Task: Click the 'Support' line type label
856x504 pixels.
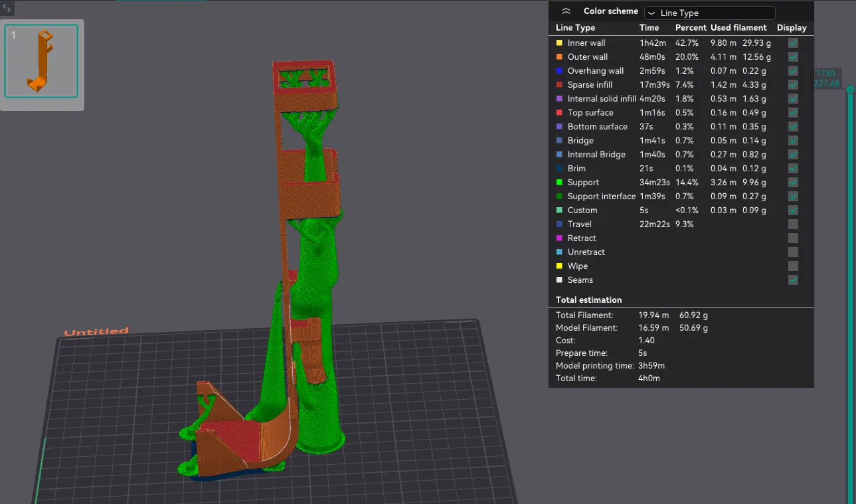Action: (583, 183)
